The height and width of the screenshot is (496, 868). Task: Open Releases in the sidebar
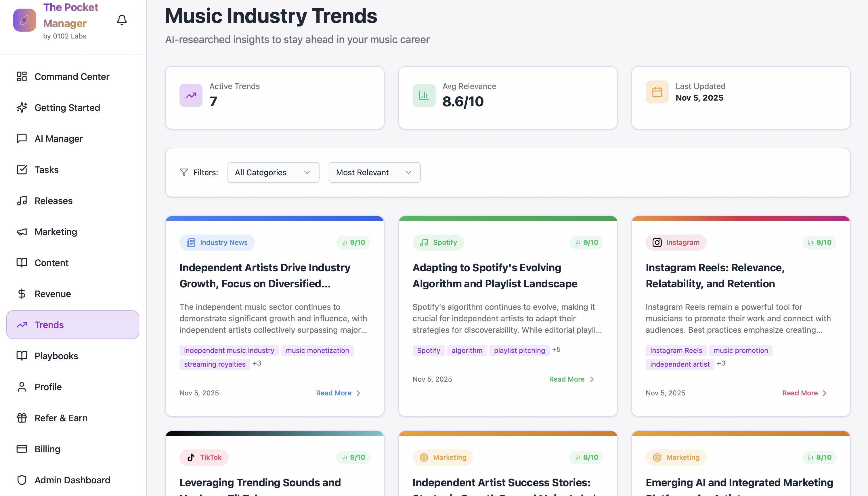coord(53,201)
